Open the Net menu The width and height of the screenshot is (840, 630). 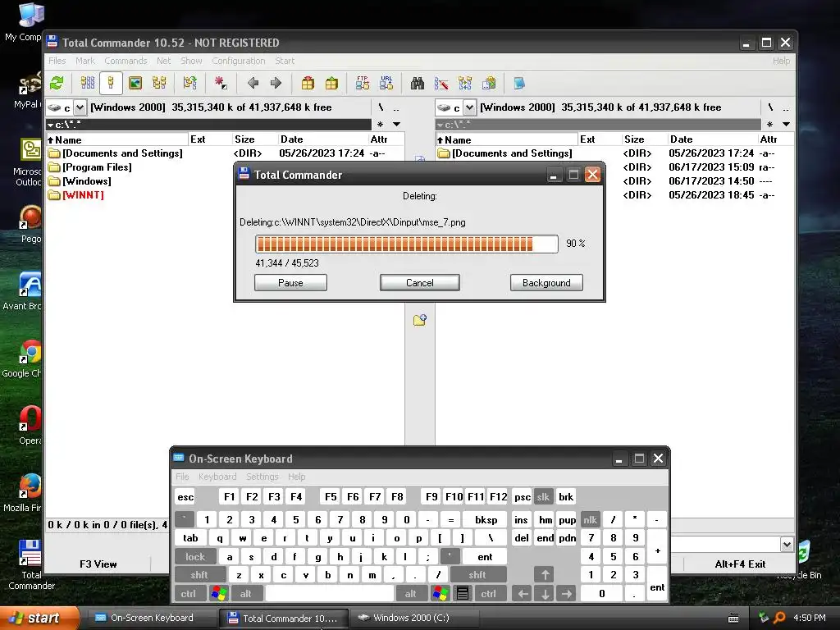click(163, 61)
